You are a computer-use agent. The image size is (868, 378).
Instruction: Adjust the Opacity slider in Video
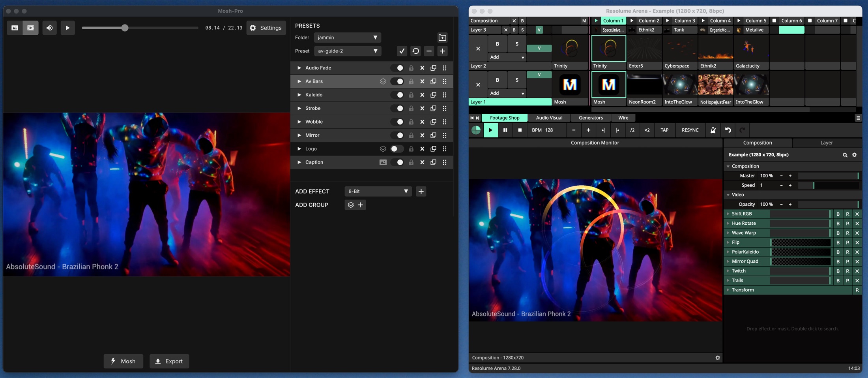pyautogui.click(x=828, y=204)
